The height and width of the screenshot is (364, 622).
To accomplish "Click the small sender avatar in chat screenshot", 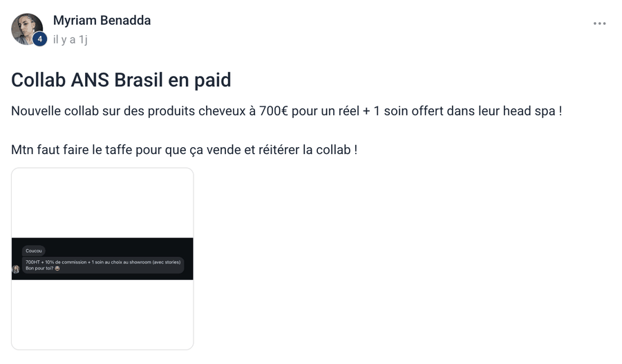I will point(16,269).
